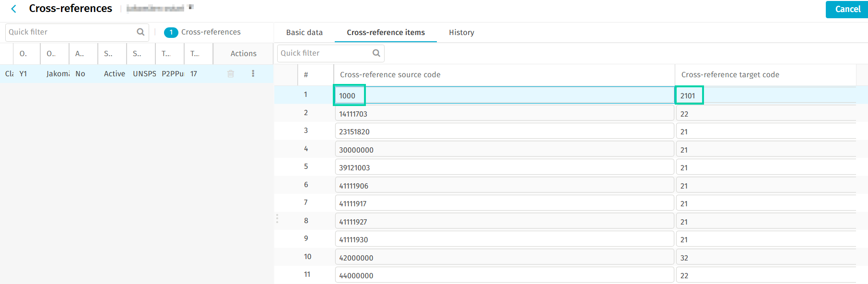Sort by Cross-reference target code column header

pos(730,75)
